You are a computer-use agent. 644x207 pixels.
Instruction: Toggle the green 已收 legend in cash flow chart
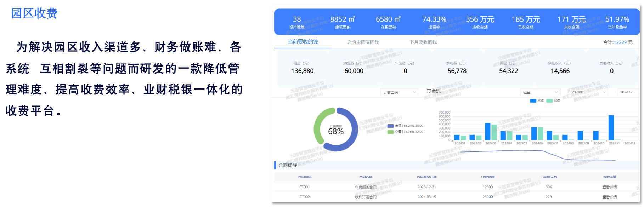tap(553, 101)
